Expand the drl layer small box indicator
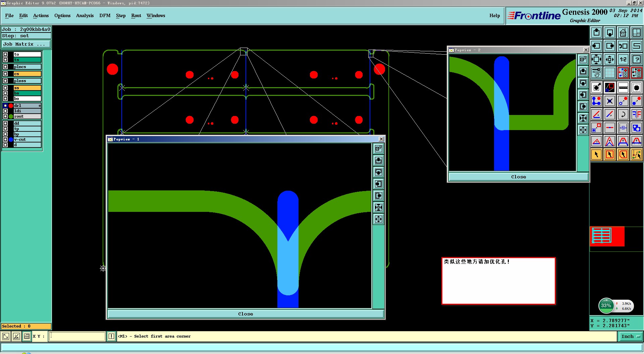This screenshot has height=354, width=644. point(40,106)
